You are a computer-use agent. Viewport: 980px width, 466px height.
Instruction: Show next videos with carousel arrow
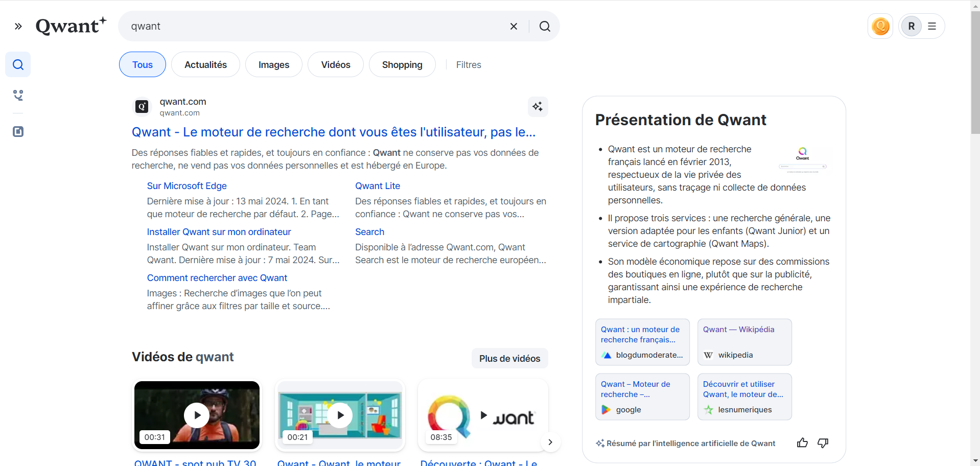coord(550,442)
